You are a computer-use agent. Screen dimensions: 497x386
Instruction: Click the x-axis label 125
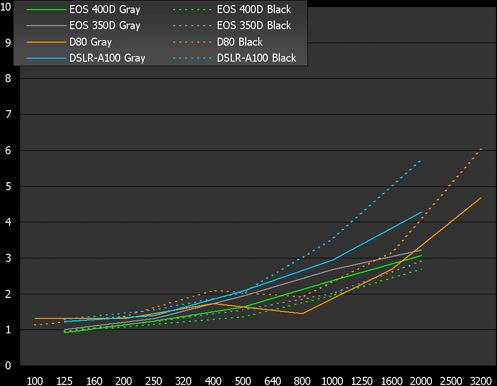click(x=64, y=381)
